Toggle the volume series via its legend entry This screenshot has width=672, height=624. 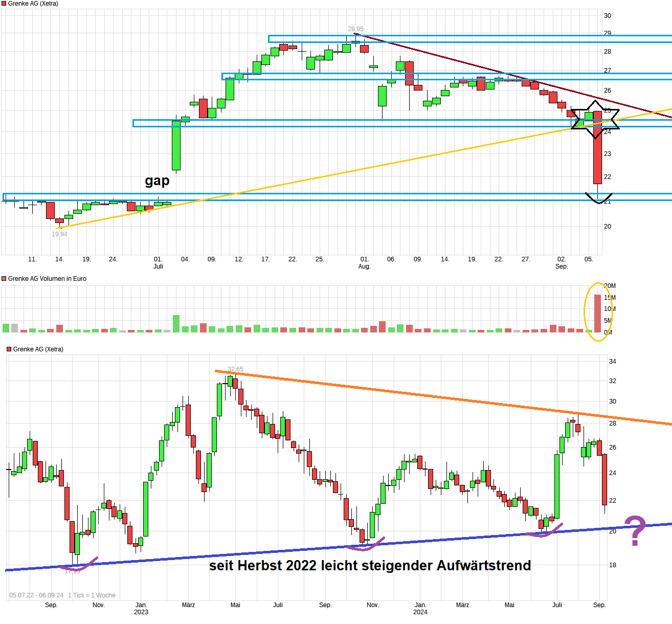point(46,278)
